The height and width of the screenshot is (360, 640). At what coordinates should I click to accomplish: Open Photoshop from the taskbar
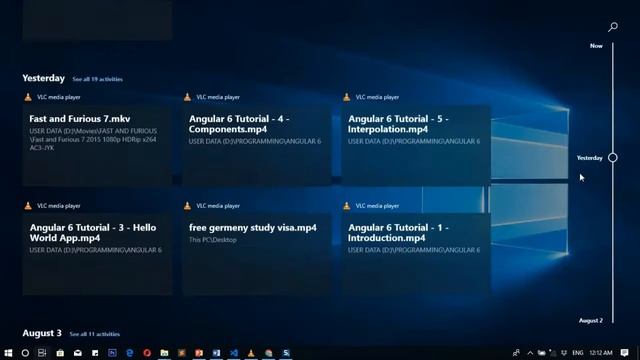tap(112, 353)
